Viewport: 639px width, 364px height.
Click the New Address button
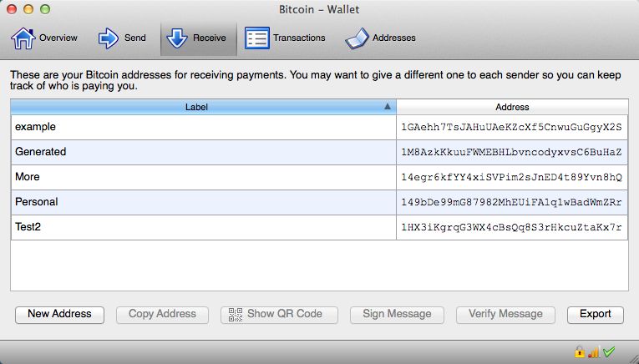click(59, 315)
